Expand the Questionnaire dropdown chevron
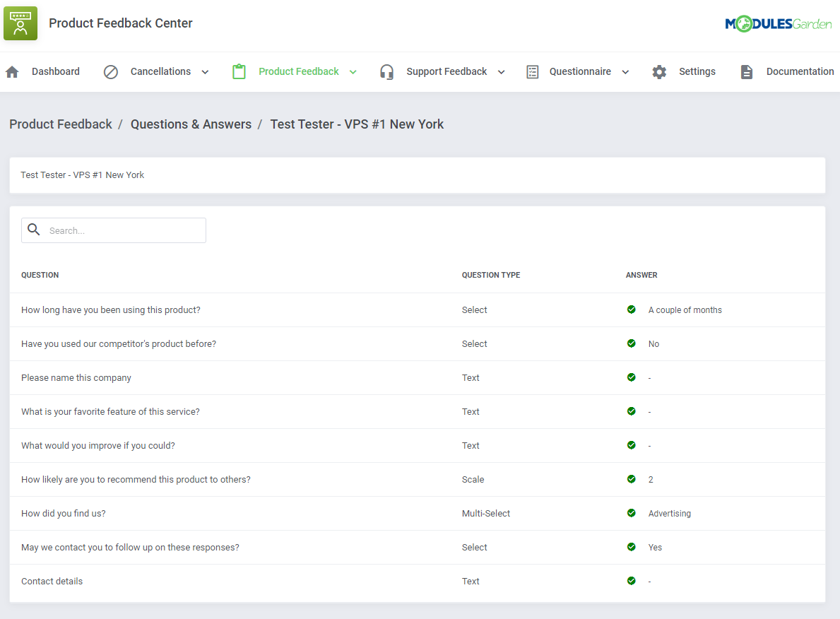The height and width of the screenshot is (619, 840). 625,72
